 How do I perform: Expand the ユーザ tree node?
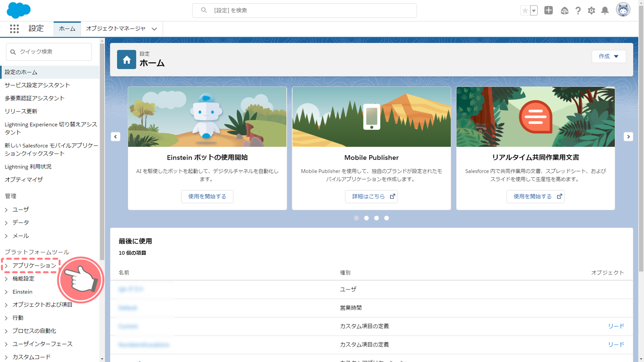tap(6, 210)
